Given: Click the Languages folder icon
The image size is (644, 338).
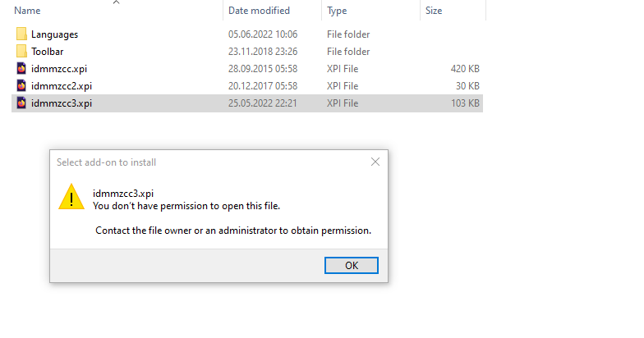Looking at the screenshot, I should pyautogui.click(x=21, y=34).
